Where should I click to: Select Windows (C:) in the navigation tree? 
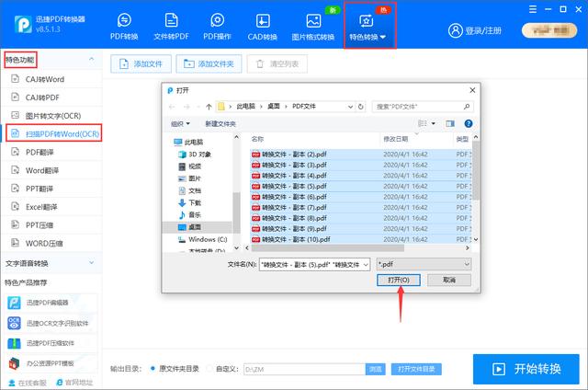point(203,239)
